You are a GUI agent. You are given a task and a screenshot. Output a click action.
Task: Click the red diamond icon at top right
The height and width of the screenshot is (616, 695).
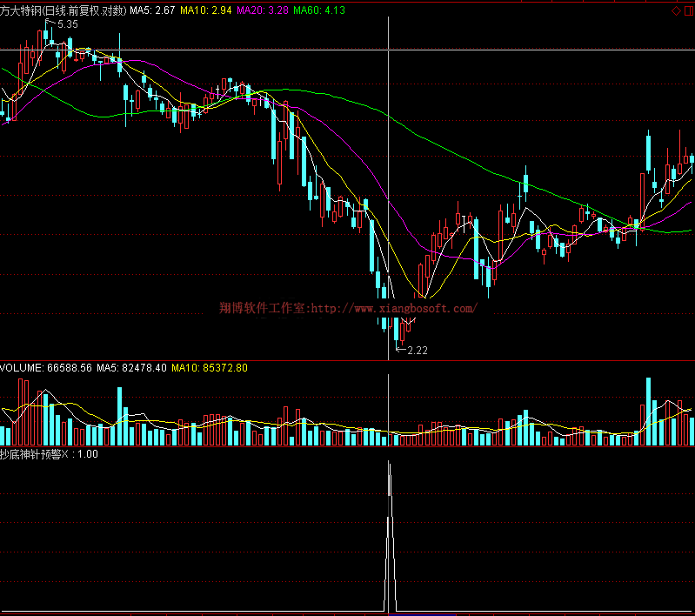coord(677,10)
